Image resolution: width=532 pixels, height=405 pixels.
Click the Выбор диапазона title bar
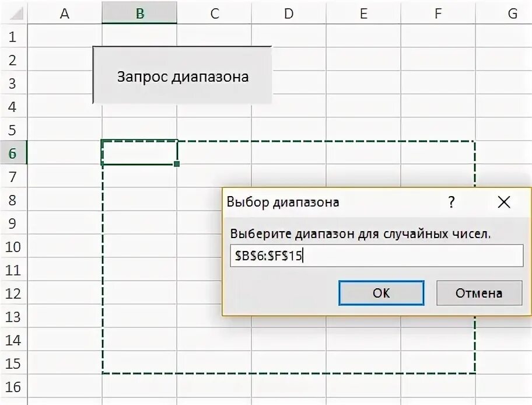tap(332, 202)
